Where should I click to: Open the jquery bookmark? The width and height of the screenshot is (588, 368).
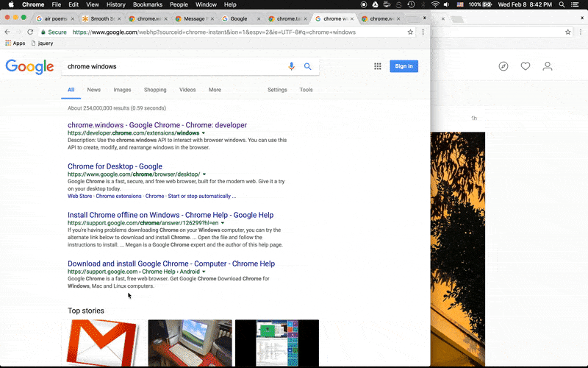tap(42, 43)
